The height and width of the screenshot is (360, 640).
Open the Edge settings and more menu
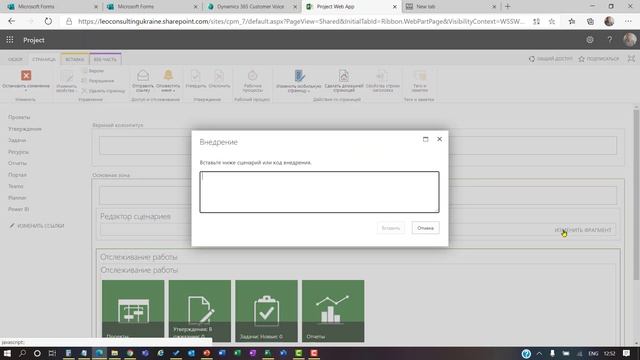[628, 21]
